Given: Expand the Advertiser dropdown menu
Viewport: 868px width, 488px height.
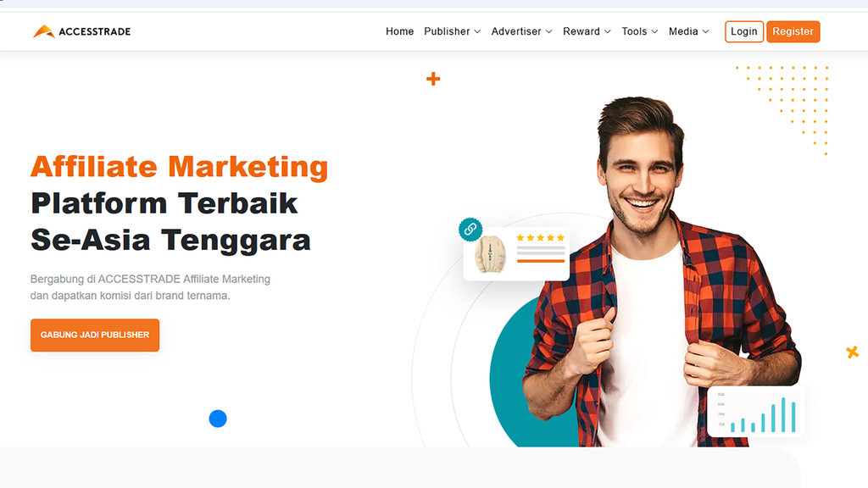Looking at the screenshot, I should click(x=521, y=31).
